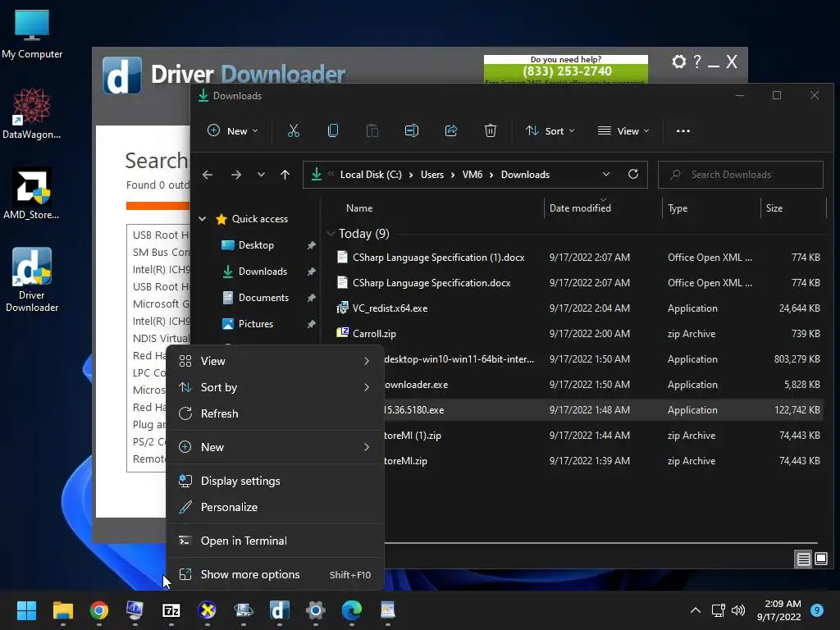
Task: Select Documents in Quick access
Action: 263,298
